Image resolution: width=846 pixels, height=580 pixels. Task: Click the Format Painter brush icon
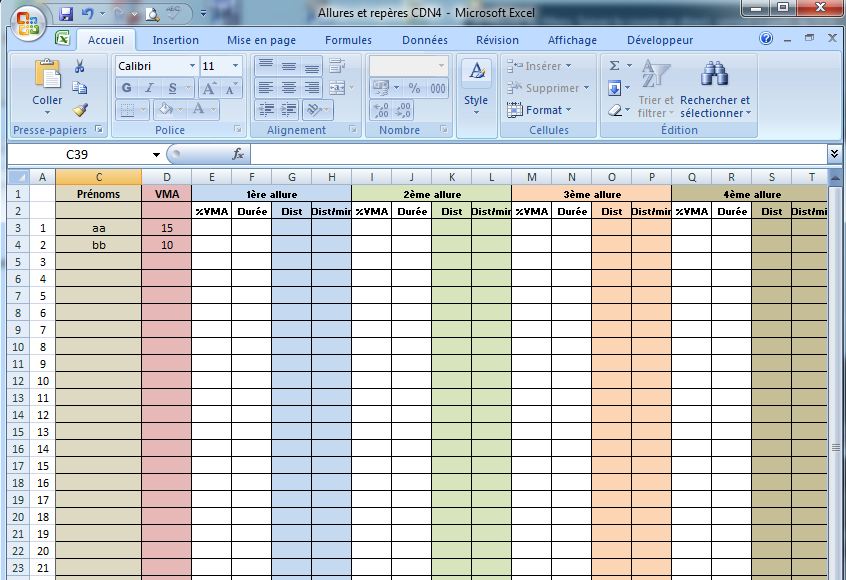pos(80,110)
